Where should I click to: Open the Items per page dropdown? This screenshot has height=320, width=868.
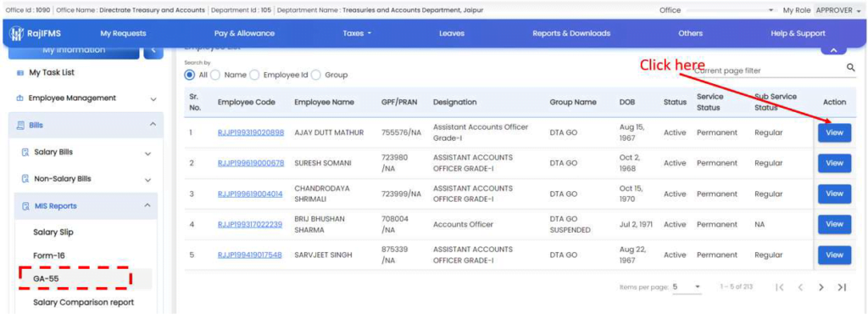(x=687, y=287)
